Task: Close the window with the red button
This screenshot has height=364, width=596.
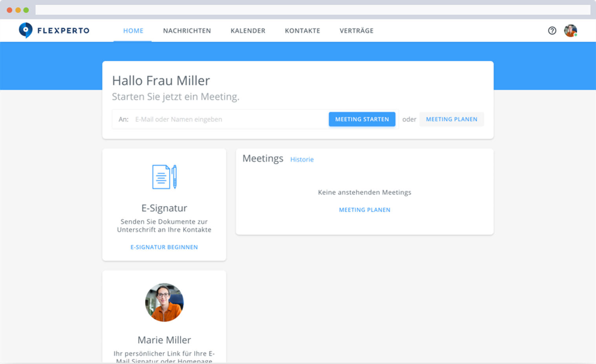Action: coord(9,10)
